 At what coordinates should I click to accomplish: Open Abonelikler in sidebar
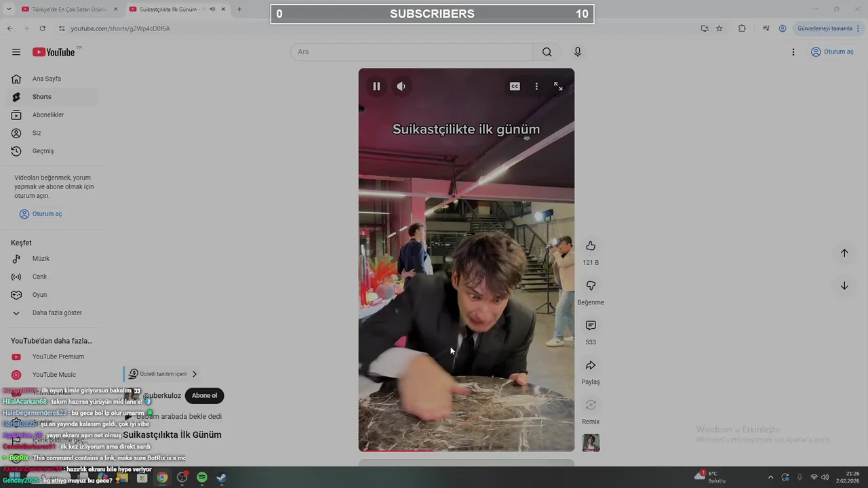[52, 115]
